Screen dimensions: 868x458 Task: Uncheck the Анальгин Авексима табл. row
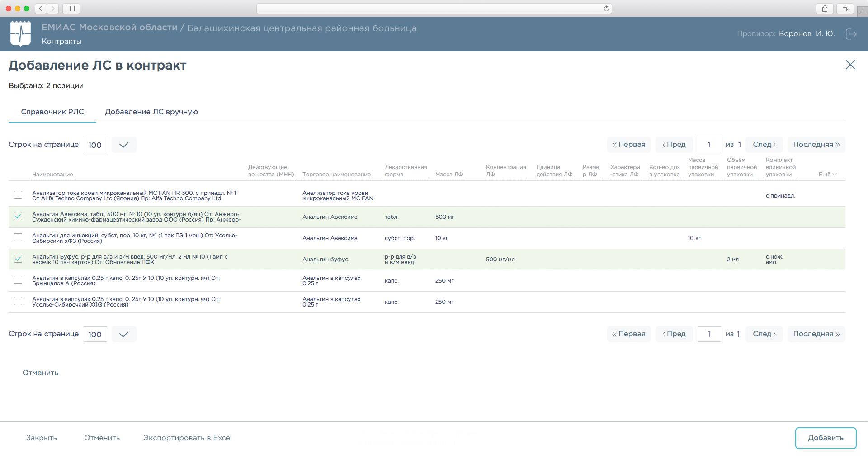click(x=18, y=217)
